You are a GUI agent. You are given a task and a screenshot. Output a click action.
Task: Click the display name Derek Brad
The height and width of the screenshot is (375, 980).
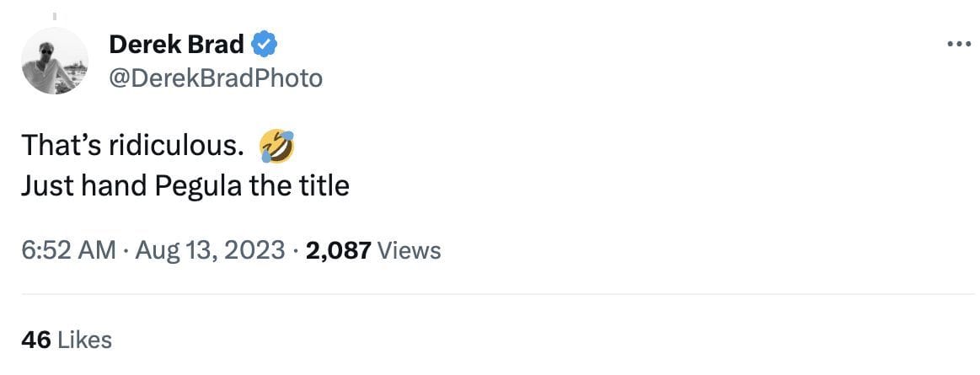click(177, 44)
